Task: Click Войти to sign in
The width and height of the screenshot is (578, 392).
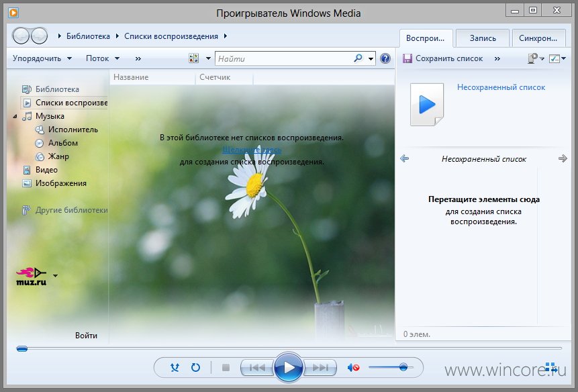Action: click(x=86, y=335)
